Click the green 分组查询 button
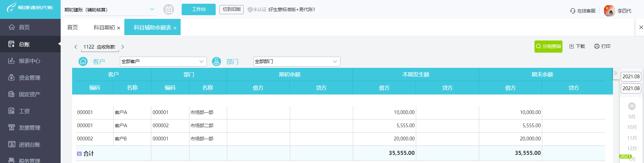 pyautogui.click(x=548, y=46)
